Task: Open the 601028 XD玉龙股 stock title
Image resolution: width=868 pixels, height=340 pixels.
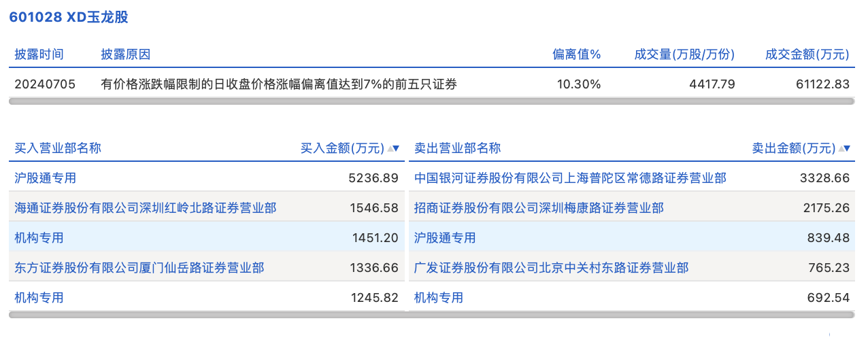Action: 69,18
